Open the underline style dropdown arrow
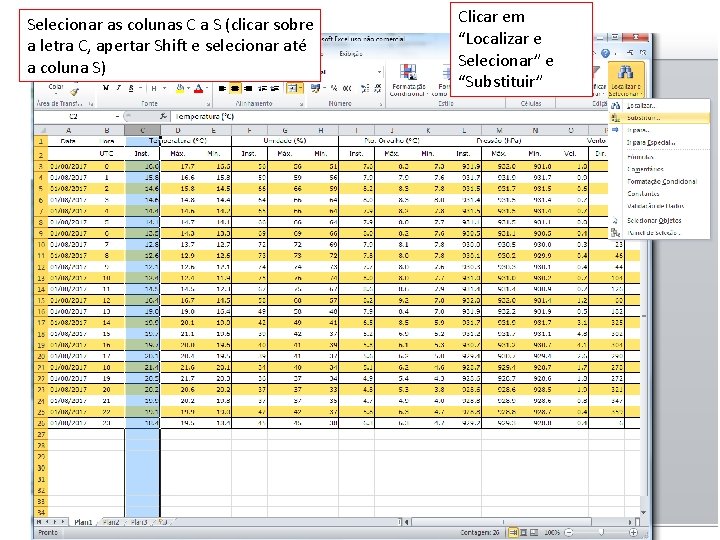 point(140,88)
